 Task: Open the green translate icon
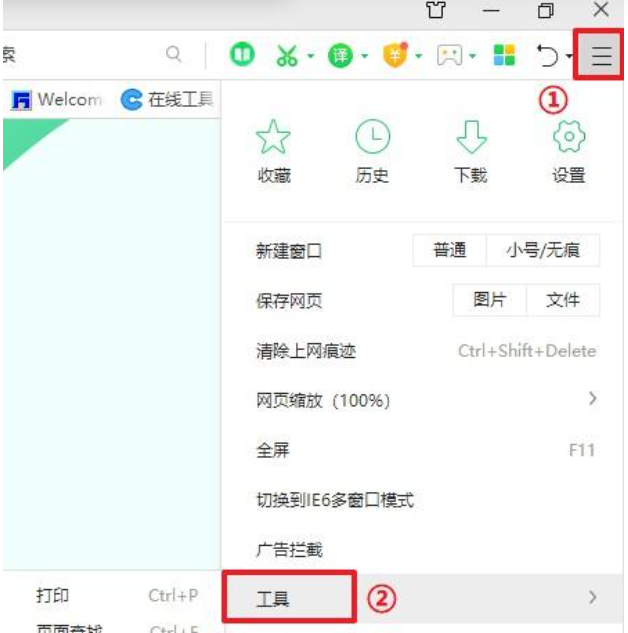(340, 55)
